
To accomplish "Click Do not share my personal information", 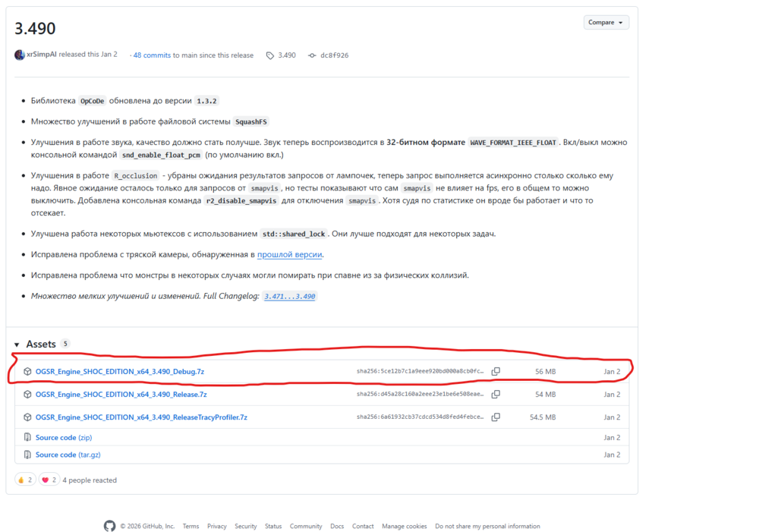I will [487, 526].
